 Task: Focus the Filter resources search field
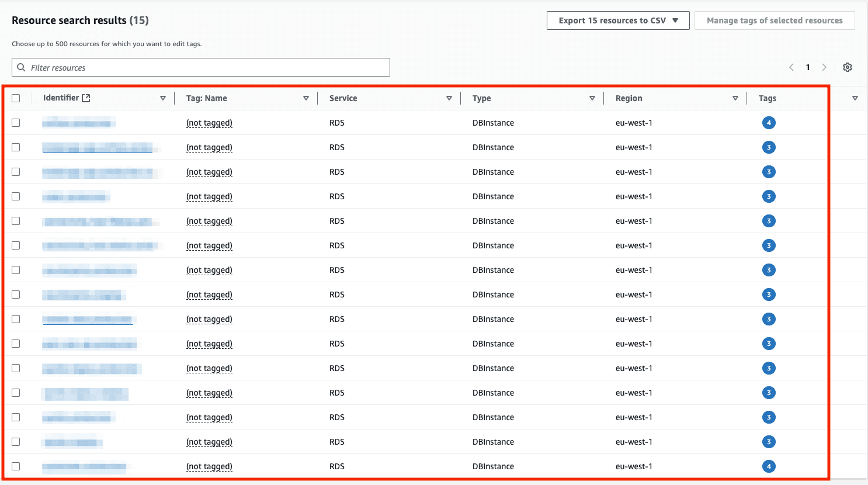tap(204, 67)
